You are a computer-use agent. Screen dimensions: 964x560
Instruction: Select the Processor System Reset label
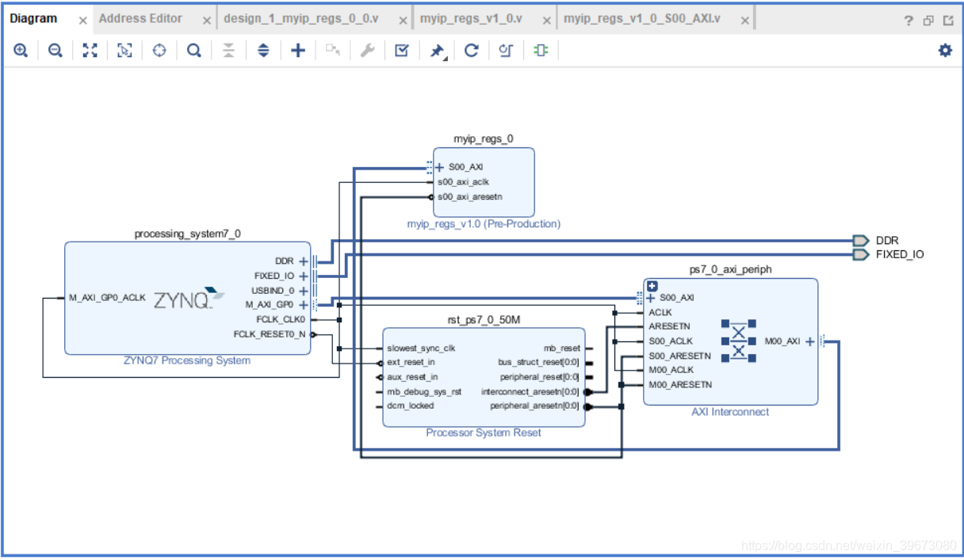(x=484, y=432)
